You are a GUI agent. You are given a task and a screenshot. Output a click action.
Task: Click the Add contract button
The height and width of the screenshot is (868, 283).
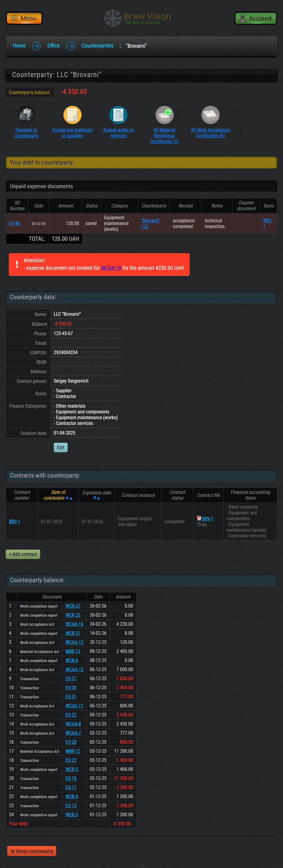pyautogui.click(x=23, y=554)
